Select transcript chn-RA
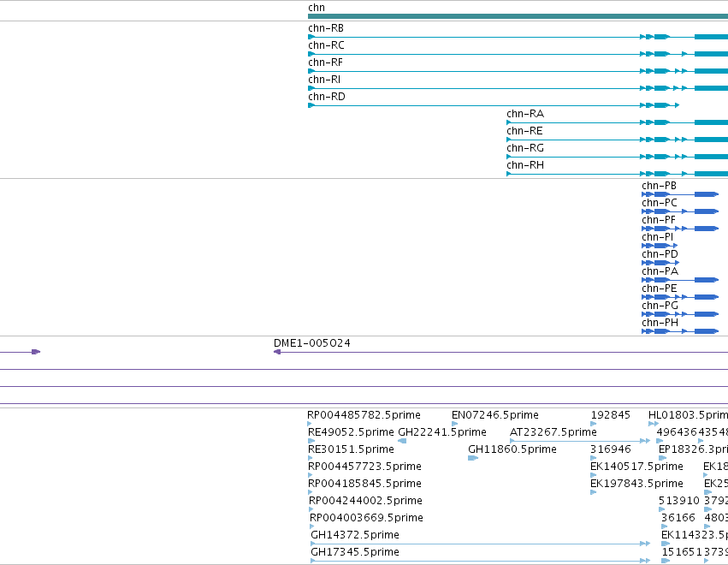The height and width of the screenshot is (565, 728). 525,114
